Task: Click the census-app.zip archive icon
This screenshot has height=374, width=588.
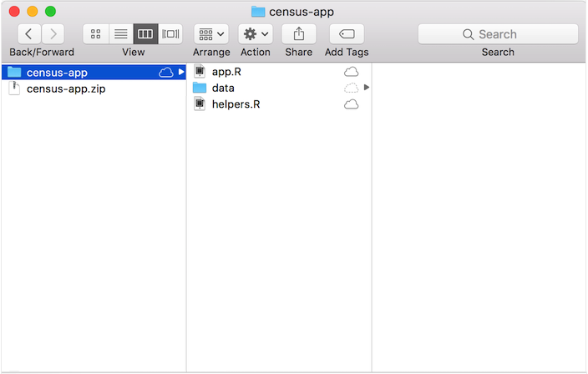Action: pyautogui.click(x=14, y=88)
